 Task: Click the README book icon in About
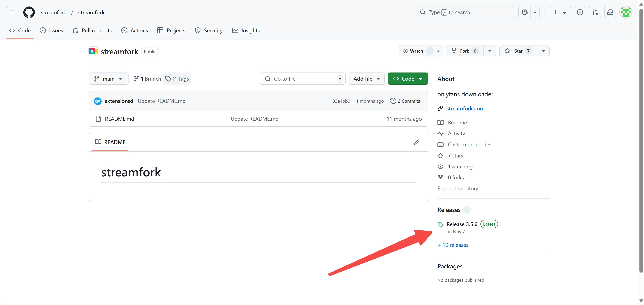(441, 123)
